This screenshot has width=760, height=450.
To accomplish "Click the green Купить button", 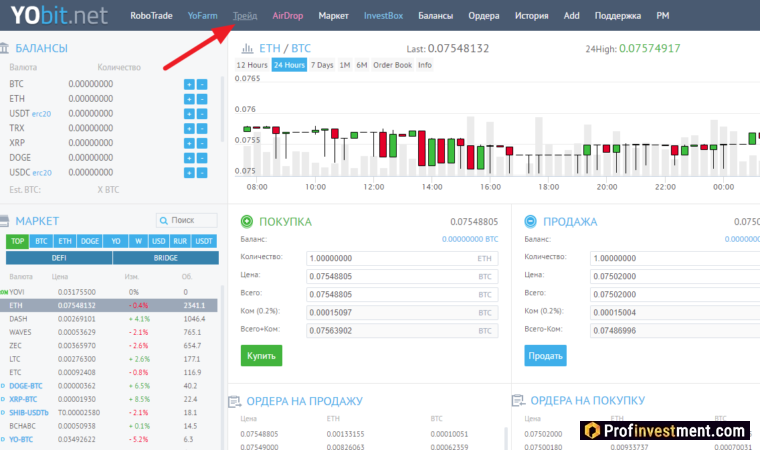I will 261,355.
